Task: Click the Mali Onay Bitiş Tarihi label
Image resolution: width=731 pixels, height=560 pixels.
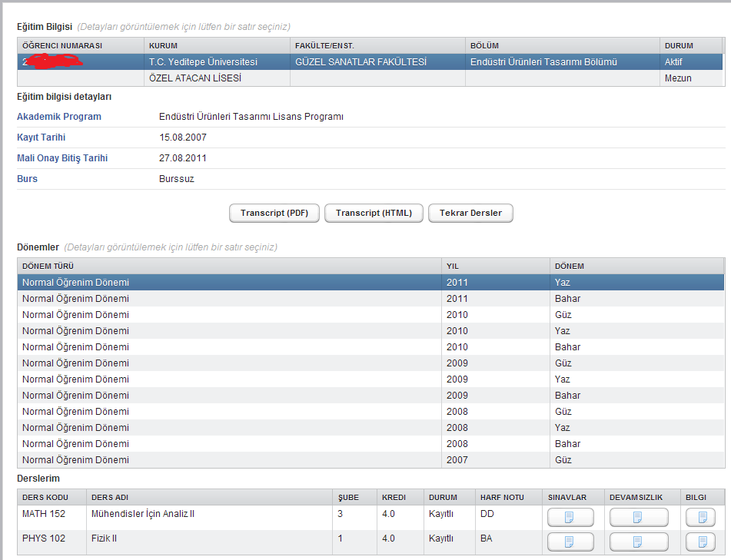Action: [x=62, y=158]
